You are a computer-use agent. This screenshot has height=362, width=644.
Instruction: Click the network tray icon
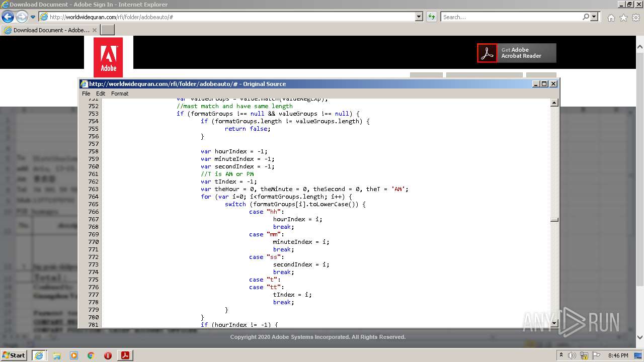[x=585, y=355]
